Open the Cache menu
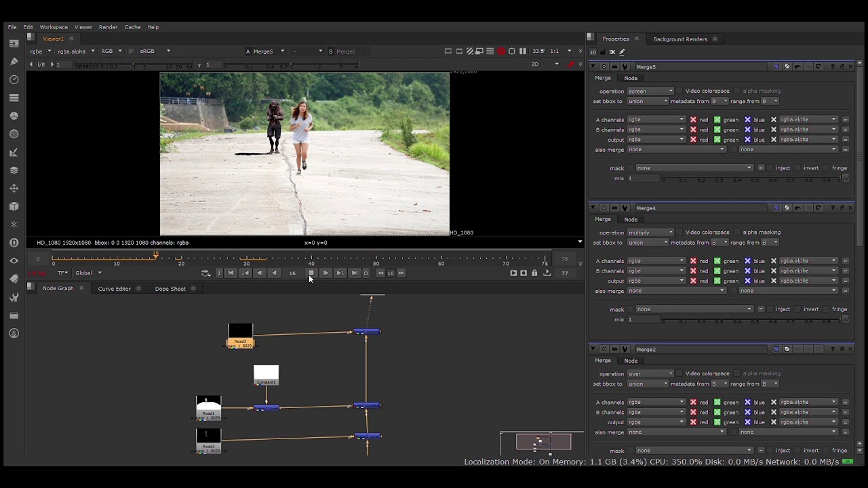The height and width of the screenshot is (488, 868). [x=132, y=27]
